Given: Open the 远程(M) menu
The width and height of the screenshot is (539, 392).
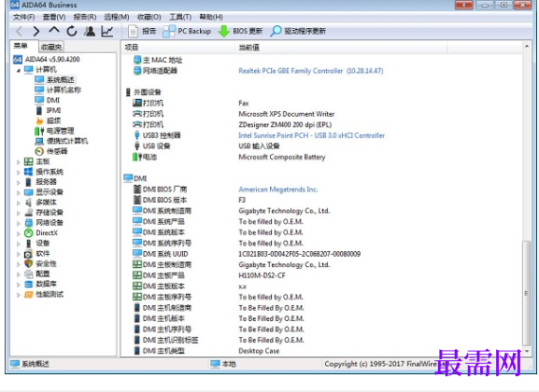Looking at the screenshot, I should 117,17.
